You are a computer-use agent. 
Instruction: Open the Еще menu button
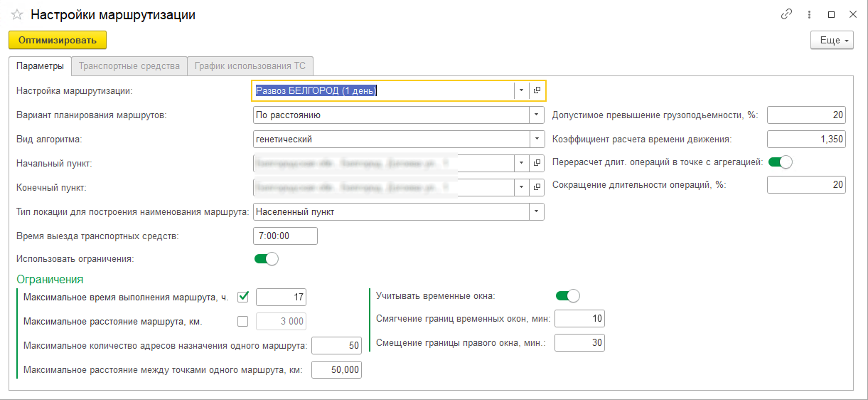(831, 41)
